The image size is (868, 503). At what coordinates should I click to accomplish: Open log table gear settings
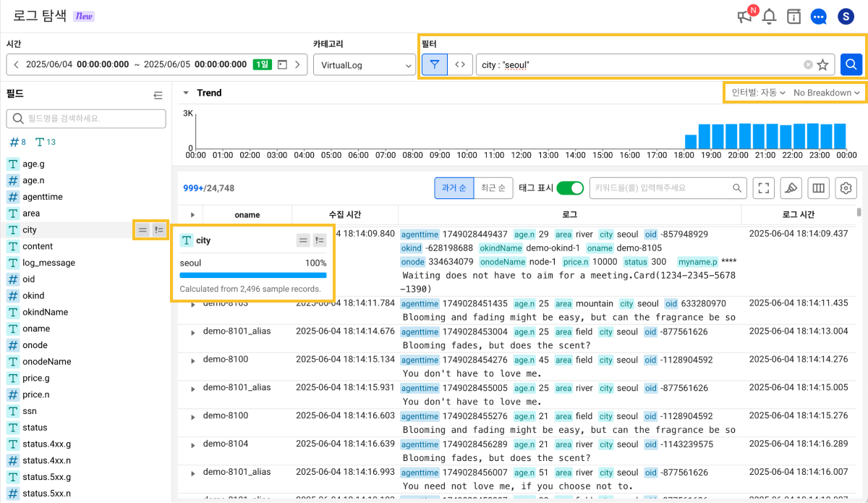[846, 188]
